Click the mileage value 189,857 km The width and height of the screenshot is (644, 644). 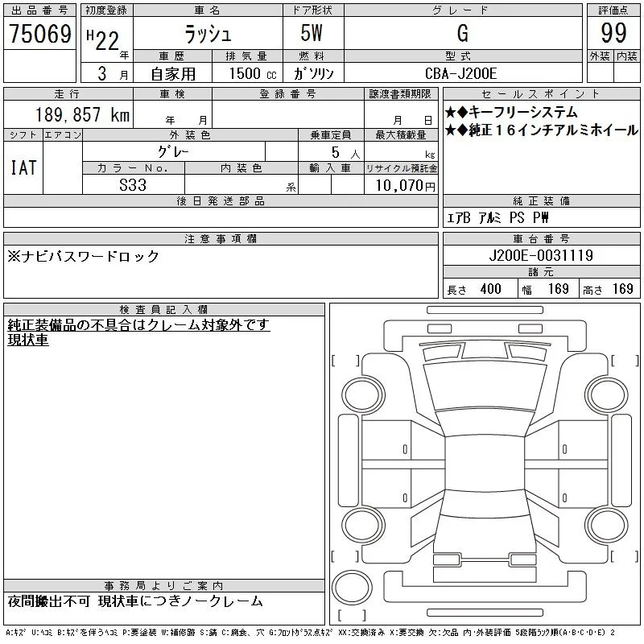[82, 114]
